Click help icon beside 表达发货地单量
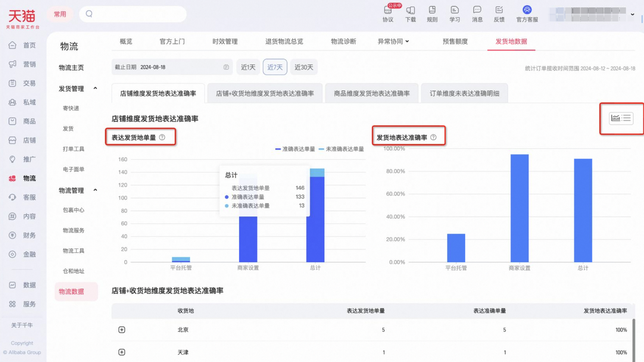 (162, 137)
